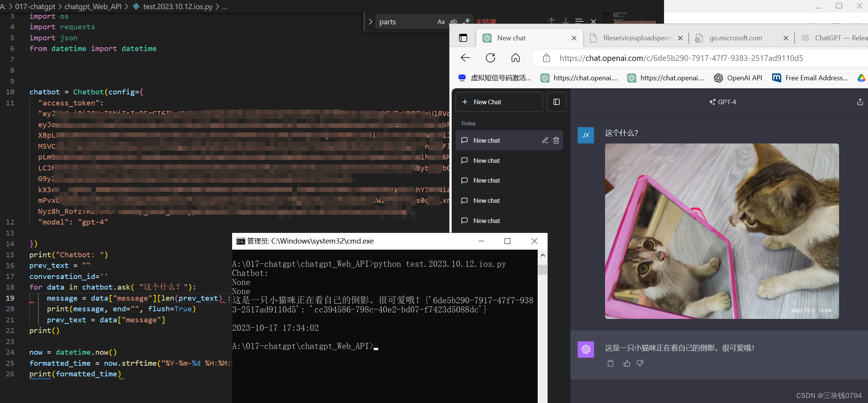Delete the selected chat with trash icon
The width and height of the screenshot is (868, 403).
pyautogui.click(x=556, y=140)
